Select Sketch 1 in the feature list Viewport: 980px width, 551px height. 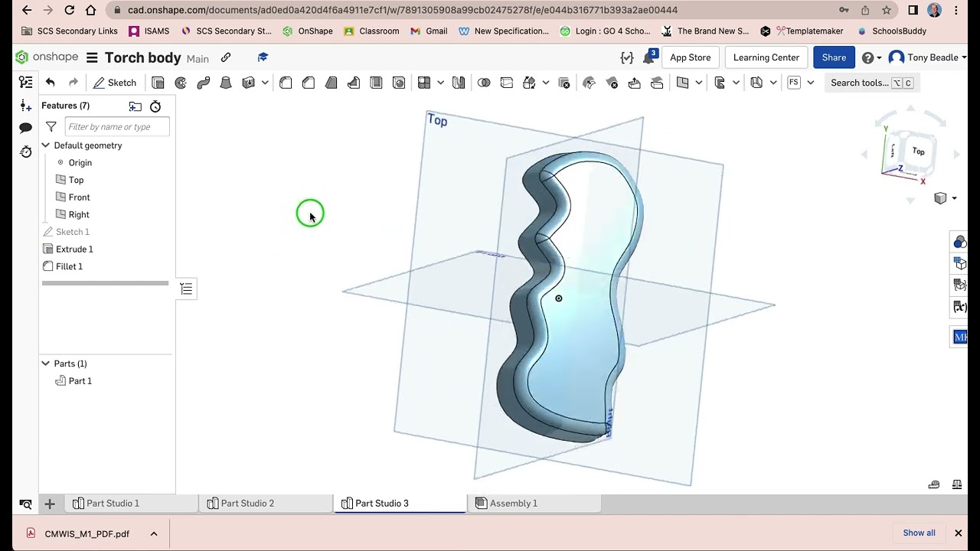73,232
